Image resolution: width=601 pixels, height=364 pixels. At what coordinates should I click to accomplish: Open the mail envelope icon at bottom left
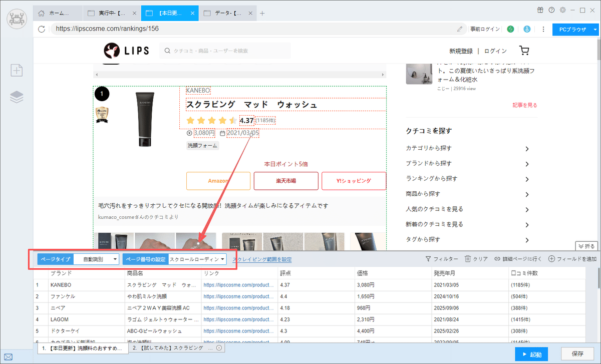click(9, 357)
